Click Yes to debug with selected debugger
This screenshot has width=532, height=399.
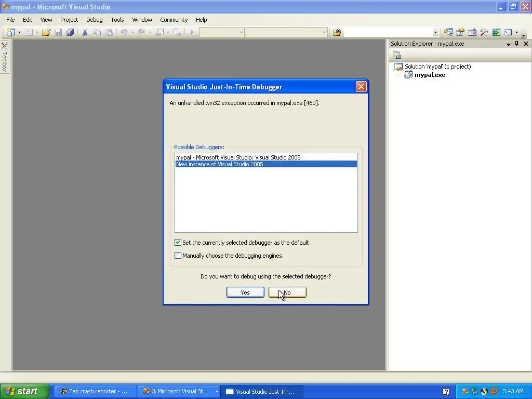click(245, 292)
